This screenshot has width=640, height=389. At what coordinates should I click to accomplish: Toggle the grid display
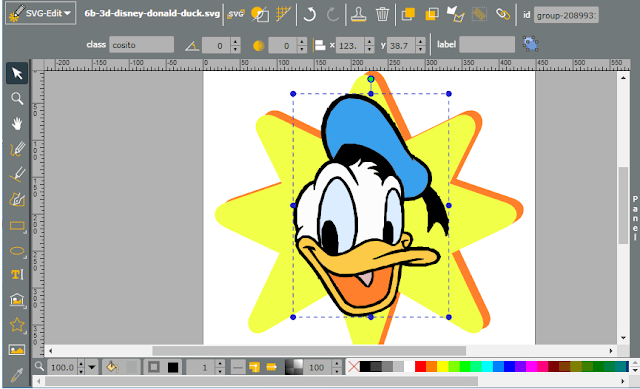(283, 14)
